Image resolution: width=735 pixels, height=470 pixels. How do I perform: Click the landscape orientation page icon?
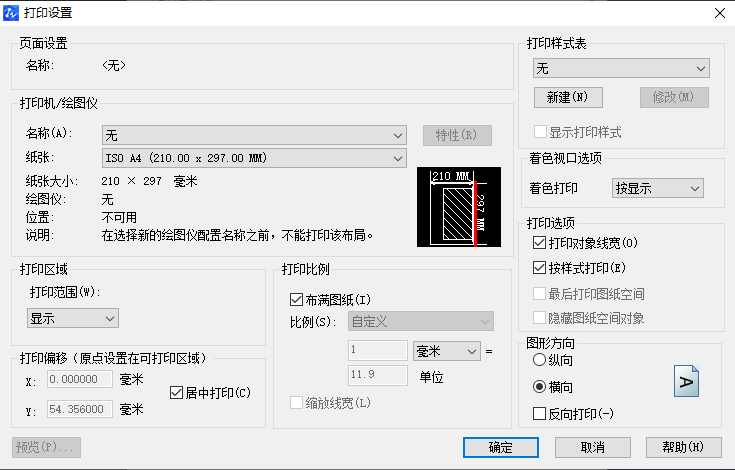point(687,383)
